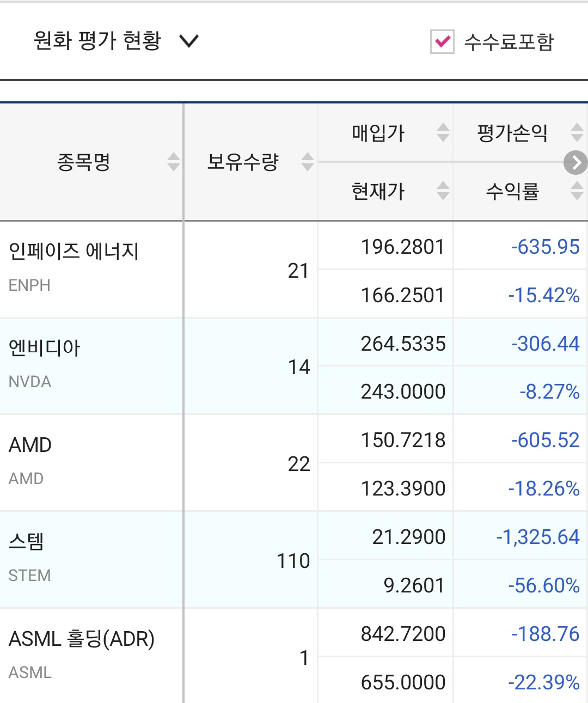The width and height of the screenshot is (588, 703).
Task: Select the 평가손익 header label
Action: pyautogui.click(x=512, y=133)
